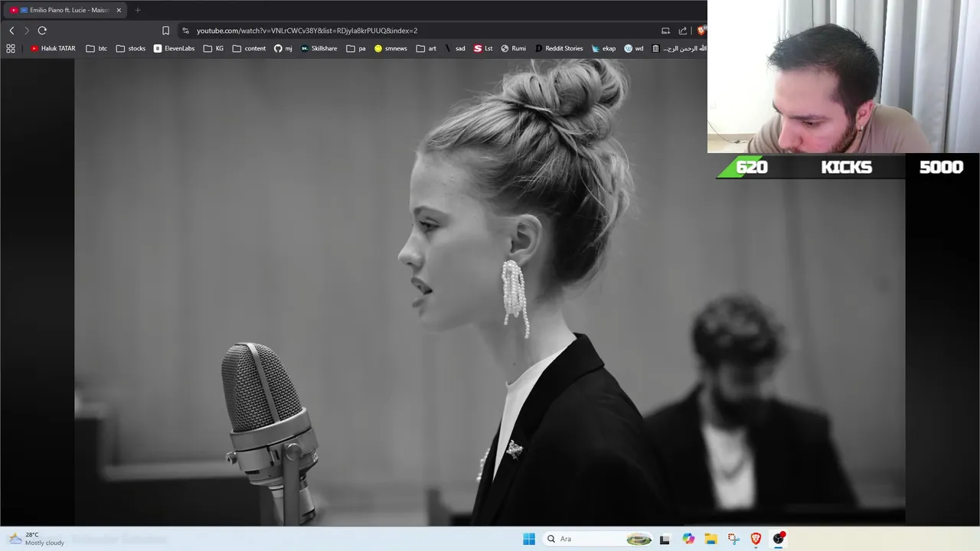
Task: Open the mj GitHub bookmark
Action: pyautogui.click(x=283, y=48)
